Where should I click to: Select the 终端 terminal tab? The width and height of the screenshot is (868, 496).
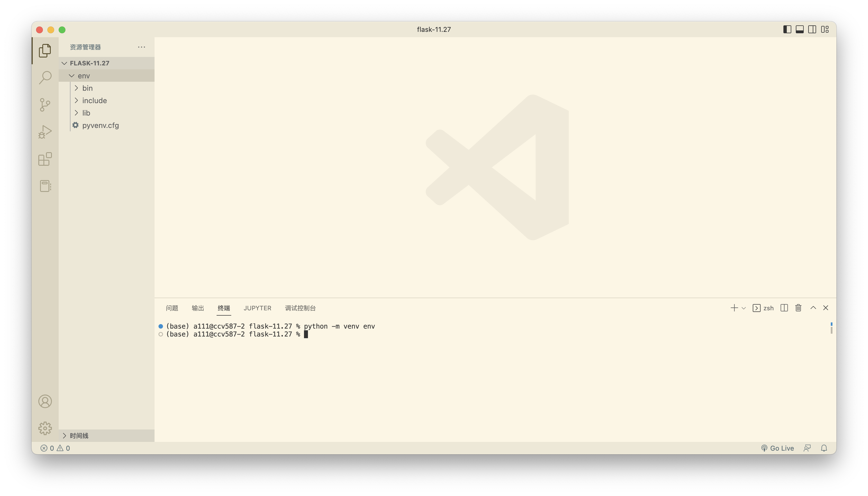[x=224, y=308]
